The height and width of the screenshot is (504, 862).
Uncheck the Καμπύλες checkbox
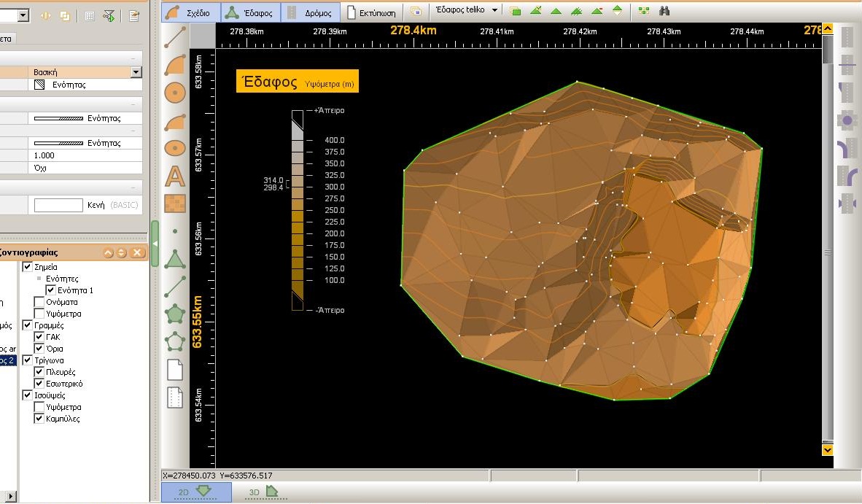click(x=39, y=419)
